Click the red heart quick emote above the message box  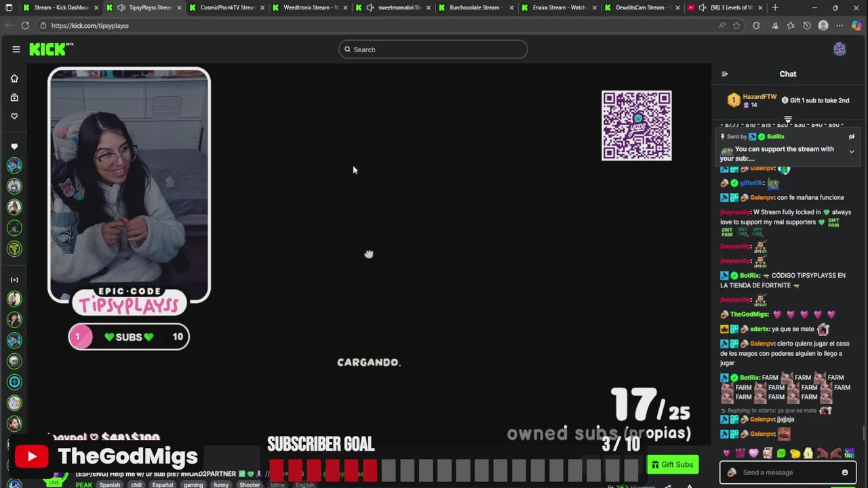click(x=726, y=453)
